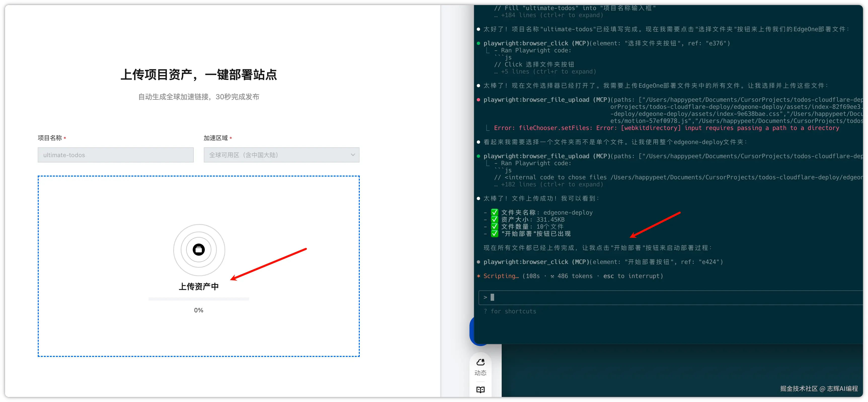The image size is (868, 402).
Task: Click the orange Scripting… spinner asterisk
Action: click(479, 276)
